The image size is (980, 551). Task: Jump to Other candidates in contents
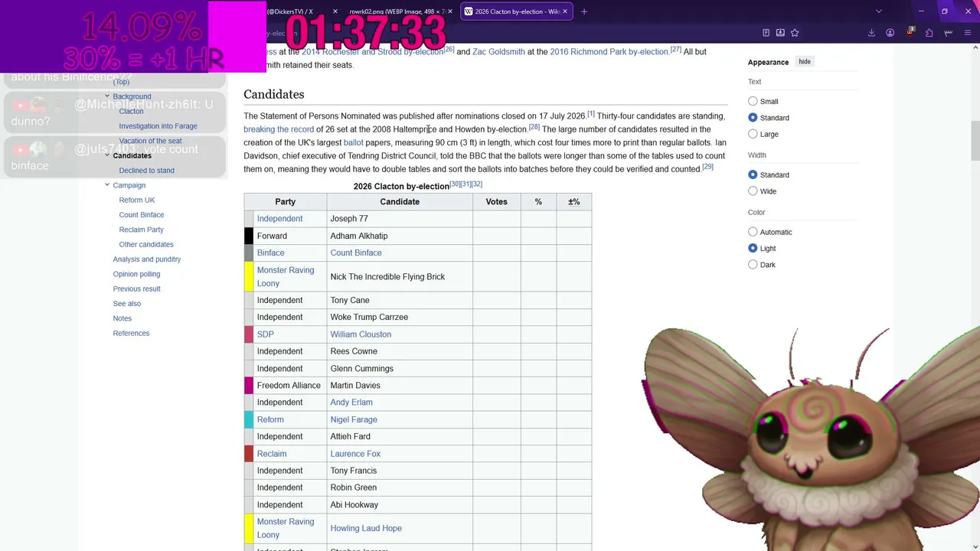[x=145, y=244]
